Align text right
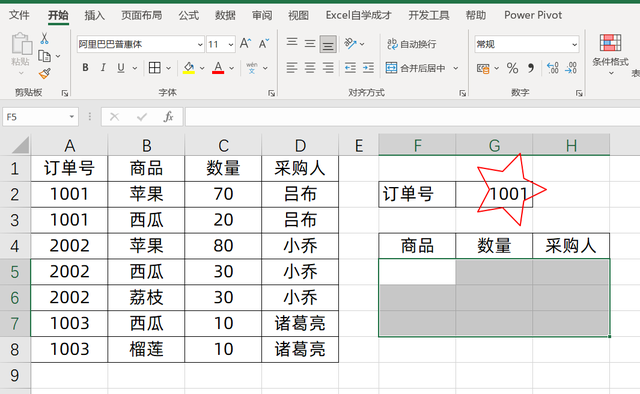The width and height of the screenshot is (640, 394). [x=328, y=67]
